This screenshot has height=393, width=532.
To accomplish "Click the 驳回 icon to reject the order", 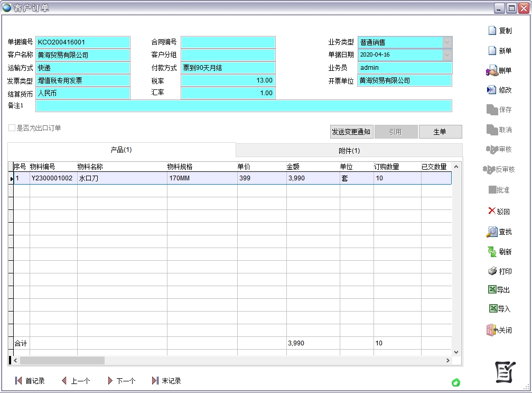I will pos(499,212).
